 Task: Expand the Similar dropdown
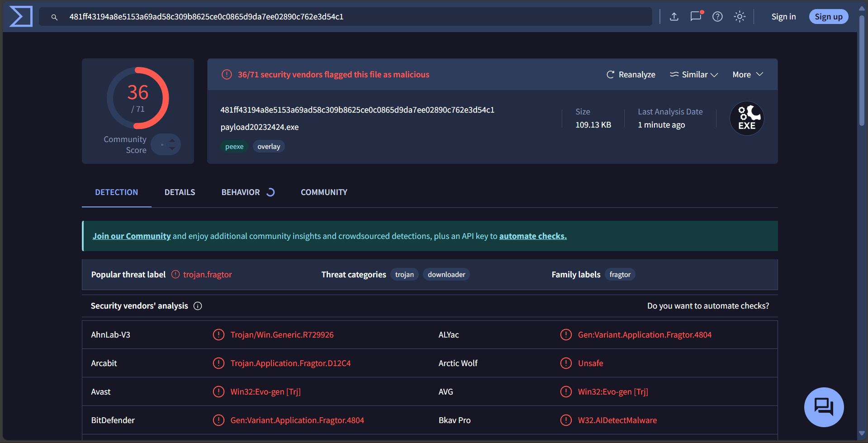point(694,75)
